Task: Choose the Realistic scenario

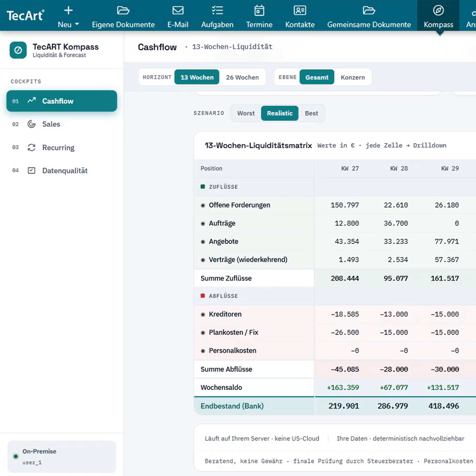Action: [280, 113]
